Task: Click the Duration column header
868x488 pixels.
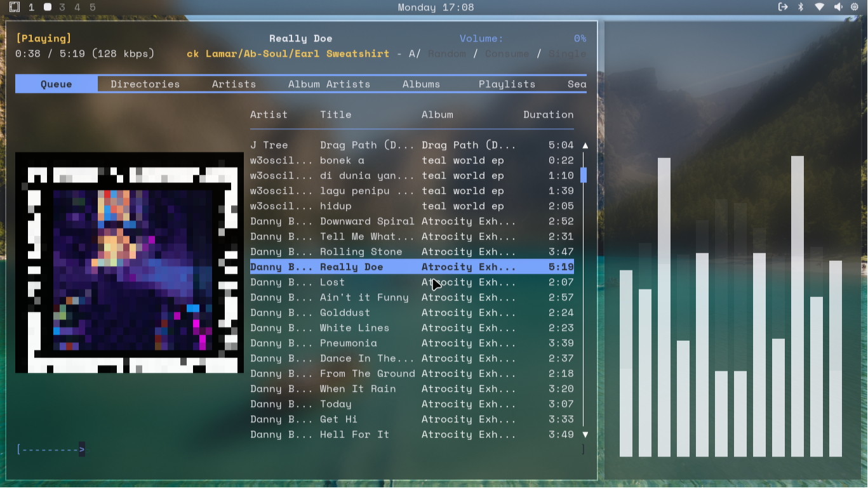Action: point(549,115)
